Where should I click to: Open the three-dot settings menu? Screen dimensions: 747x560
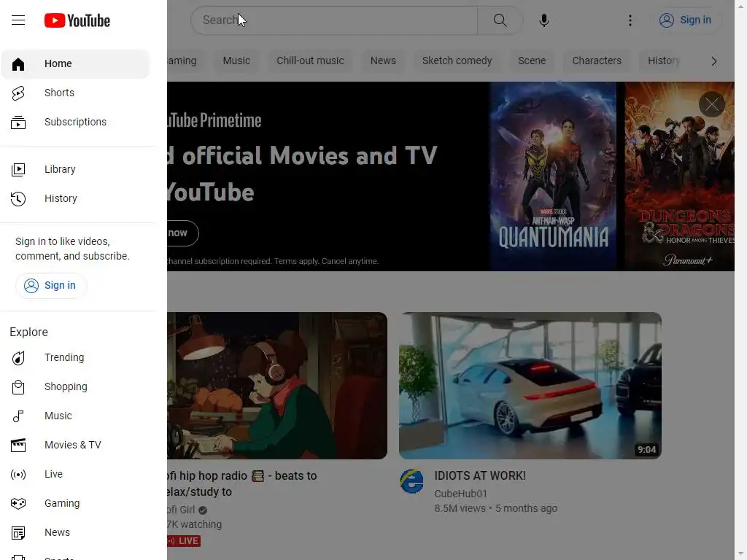(630, 20)
